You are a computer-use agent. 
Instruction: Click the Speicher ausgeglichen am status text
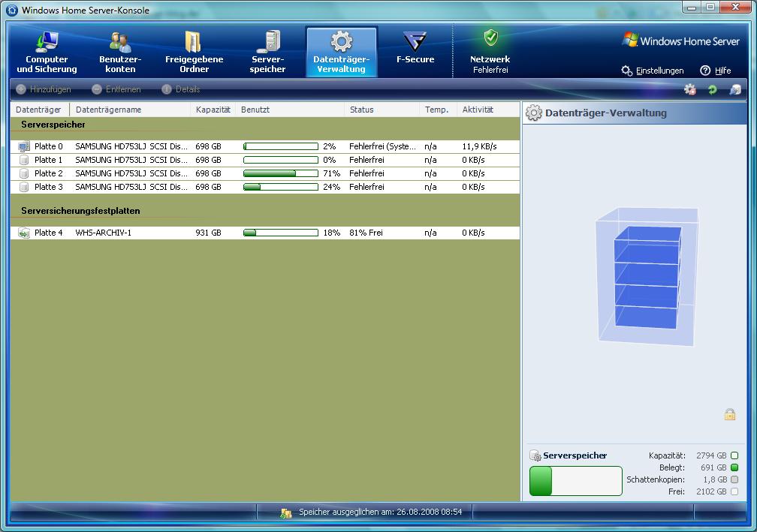tap(380, 512)
